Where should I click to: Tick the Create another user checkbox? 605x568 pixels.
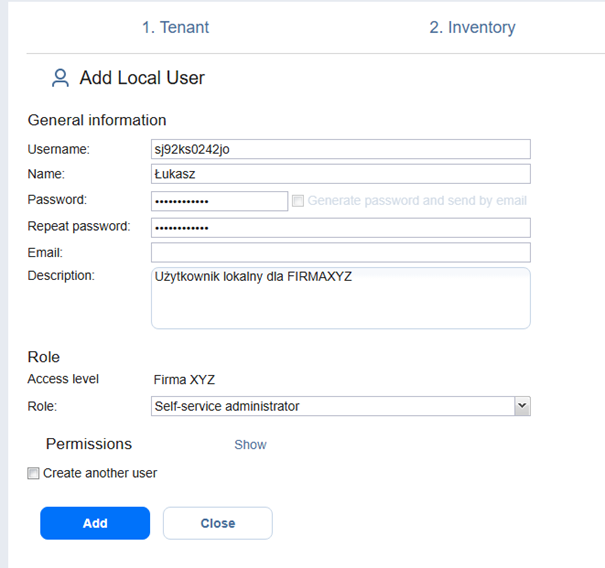coord(34,473)
